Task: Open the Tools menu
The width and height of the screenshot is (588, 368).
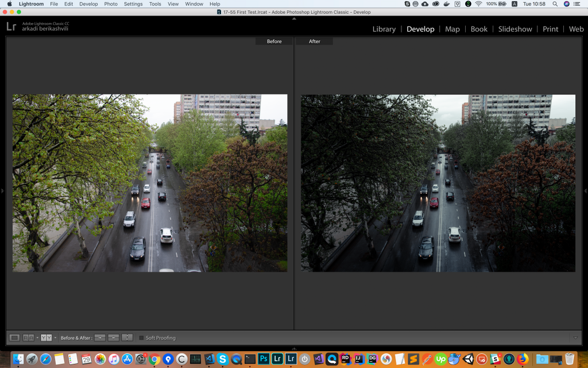Action: [x=155, y=4]
